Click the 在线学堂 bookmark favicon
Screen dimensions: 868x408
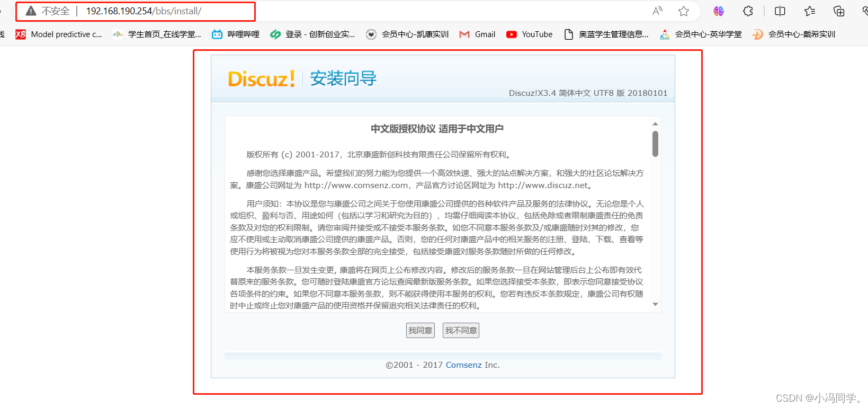click(118, 34)
